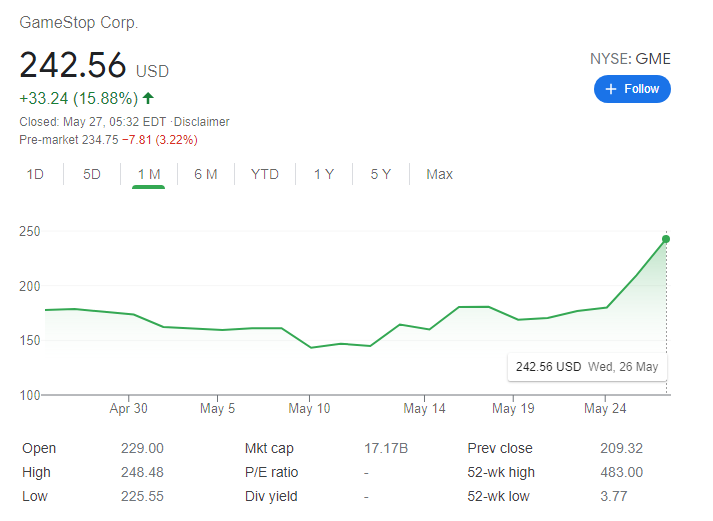Click the Open value 229.00
The height and width of the screenshot is (521, 713).
coord(142,448)
